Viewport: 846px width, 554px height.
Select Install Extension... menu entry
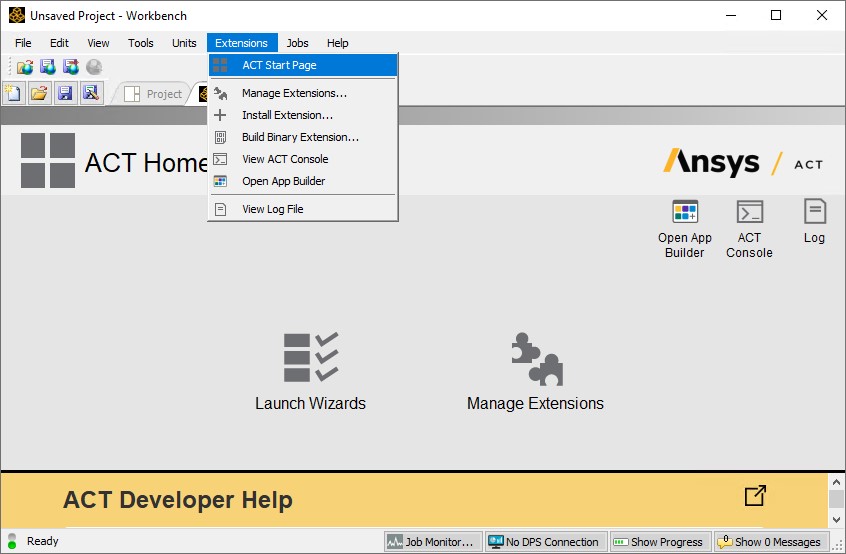pos(303,115)
